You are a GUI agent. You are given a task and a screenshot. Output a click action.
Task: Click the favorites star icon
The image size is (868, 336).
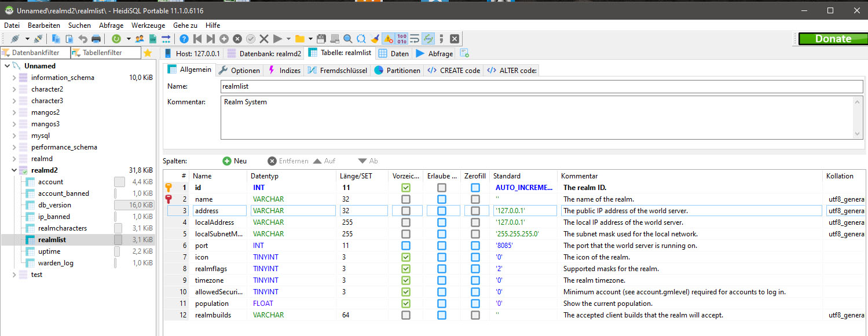(148, 53)
